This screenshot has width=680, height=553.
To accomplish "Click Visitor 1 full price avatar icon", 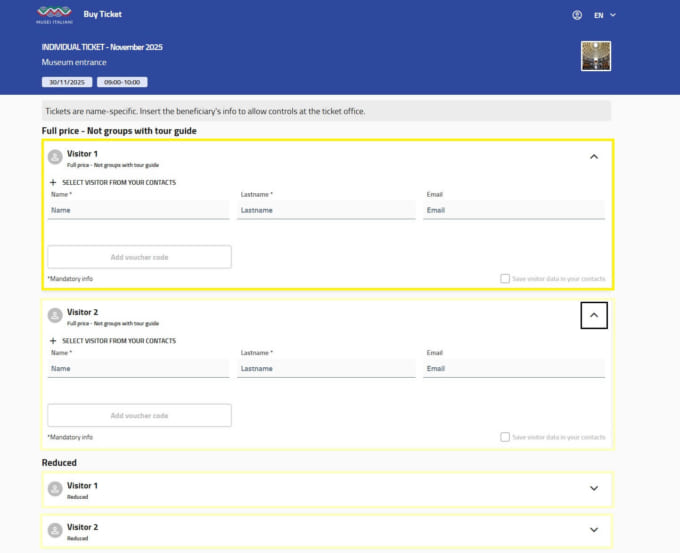I will (x=55, y=157).
